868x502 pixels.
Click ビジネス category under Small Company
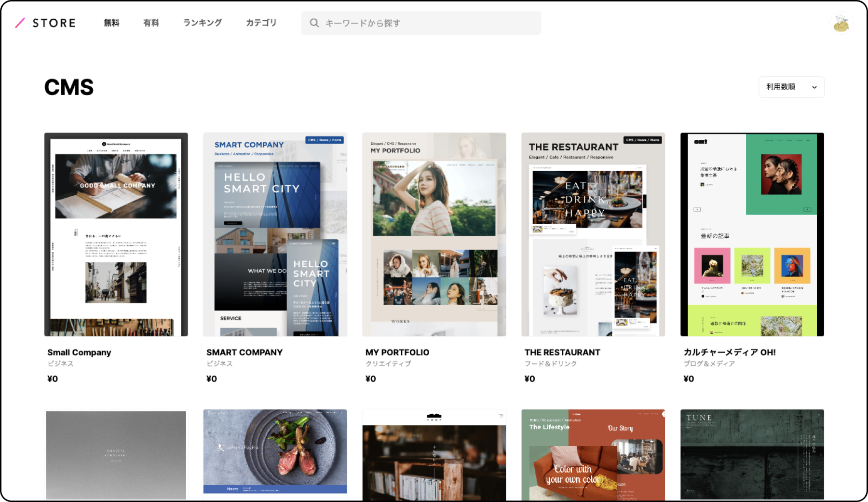(60, 364)
